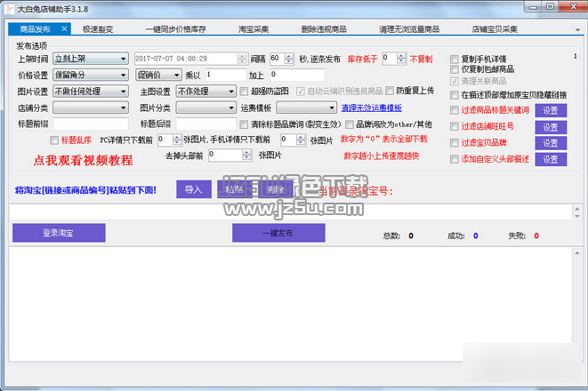Toggle the 过滤商品标题关键词 checkbox
The height and width of the screenshot is (391, 588).
[x=455, y=110]
